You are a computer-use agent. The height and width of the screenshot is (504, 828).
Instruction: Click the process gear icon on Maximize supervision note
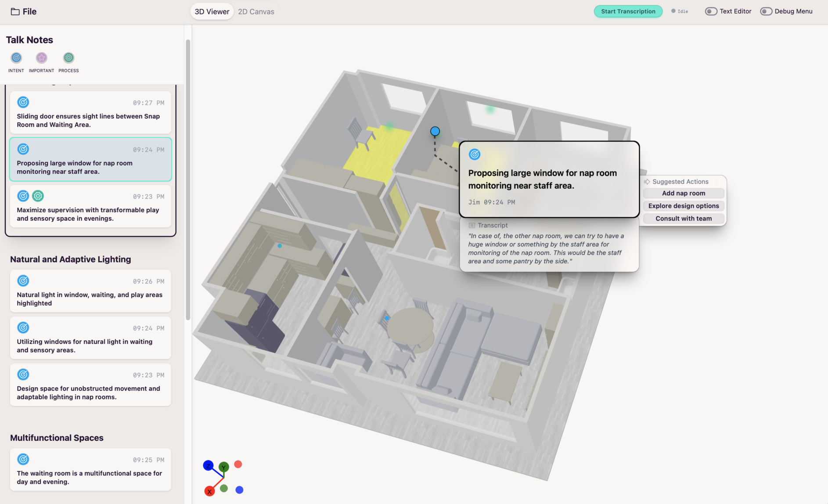coord(38,196)
